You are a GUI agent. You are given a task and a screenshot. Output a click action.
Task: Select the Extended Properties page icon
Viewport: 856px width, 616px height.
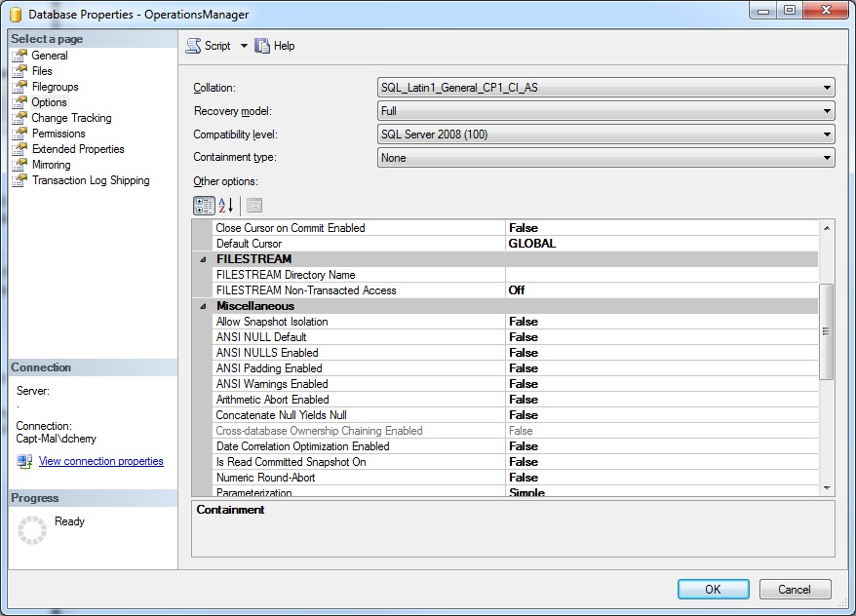[19, 149]
